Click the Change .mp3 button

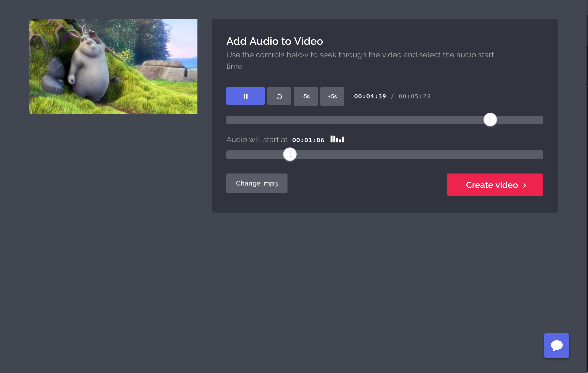pos(257,183)
